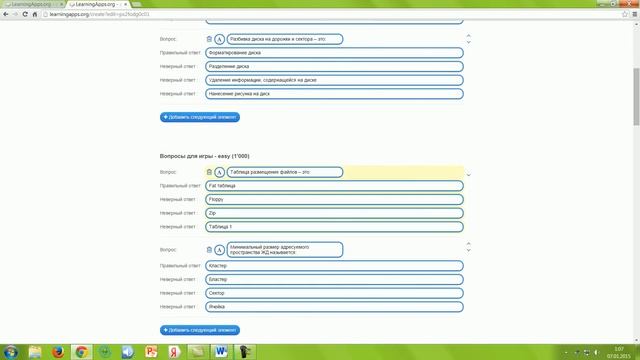640x360 pixels.
Task: Delete the 'Разбивка диска на дорожки' question
Action: point(209,39)
